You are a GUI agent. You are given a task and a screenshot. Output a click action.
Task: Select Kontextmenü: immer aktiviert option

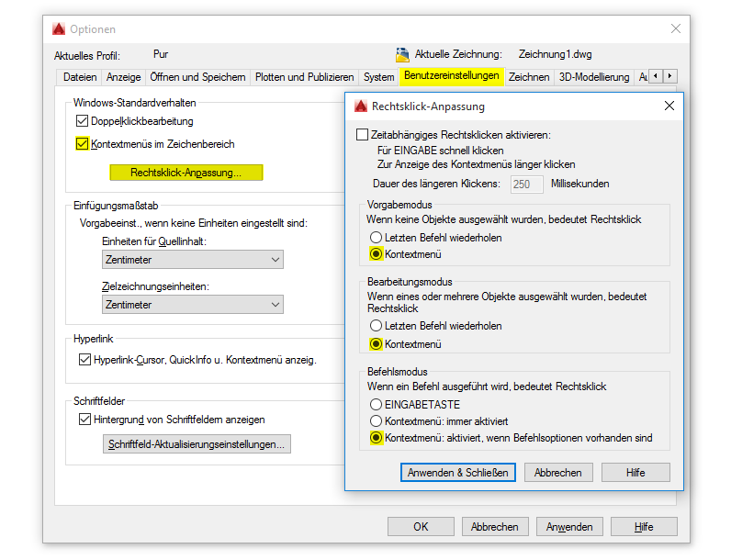point(376,421)
